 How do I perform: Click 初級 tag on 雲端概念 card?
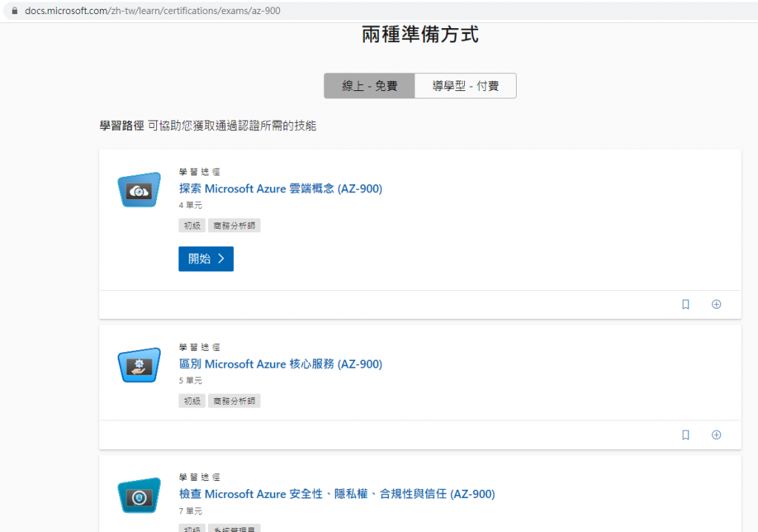(192, 226)
